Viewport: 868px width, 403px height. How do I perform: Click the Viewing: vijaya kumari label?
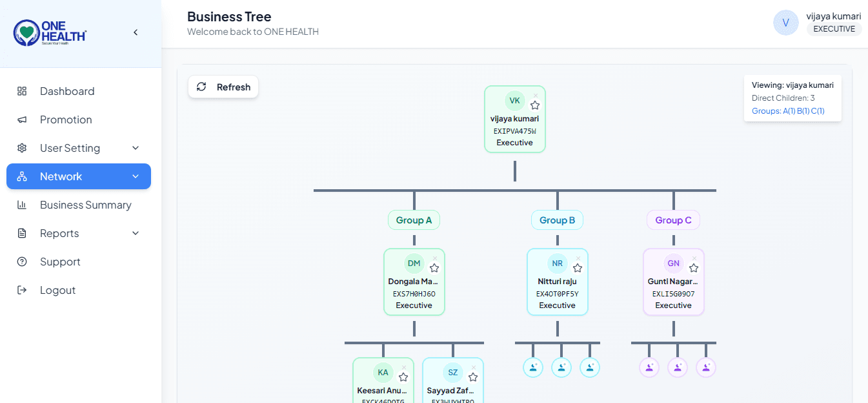pyautogui.click(x=792, y=85)
